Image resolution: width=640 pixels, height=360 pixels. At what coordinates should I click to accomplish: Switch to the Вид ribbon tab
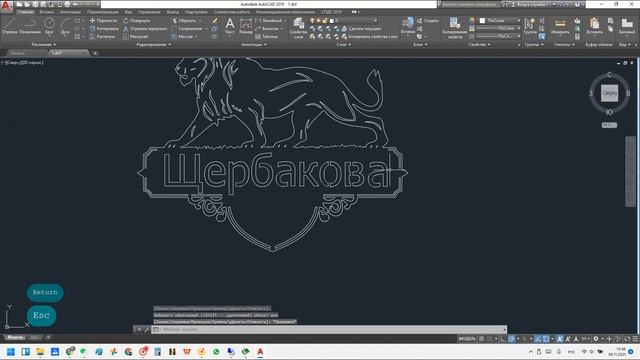point(129,12)
